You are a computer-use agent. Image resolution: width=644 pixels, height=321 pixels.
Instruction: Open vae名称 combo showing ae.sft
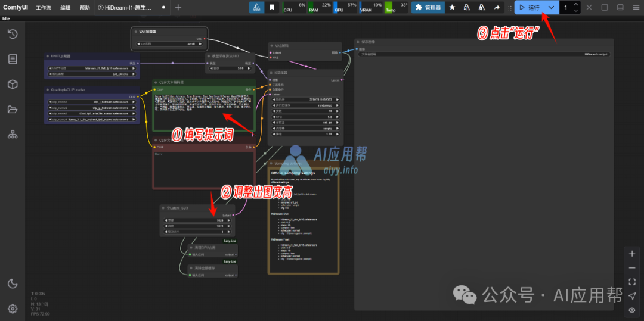[169, 43]
